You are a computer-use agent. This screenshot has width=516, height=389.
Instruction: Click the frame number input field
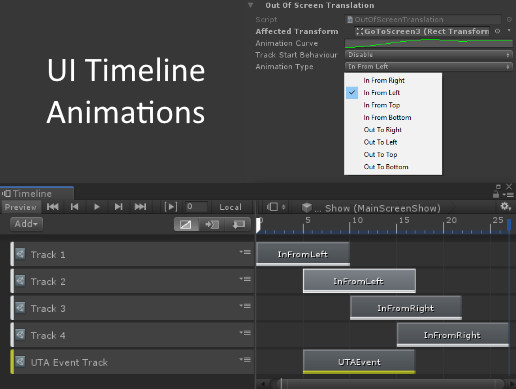(197, 207)
